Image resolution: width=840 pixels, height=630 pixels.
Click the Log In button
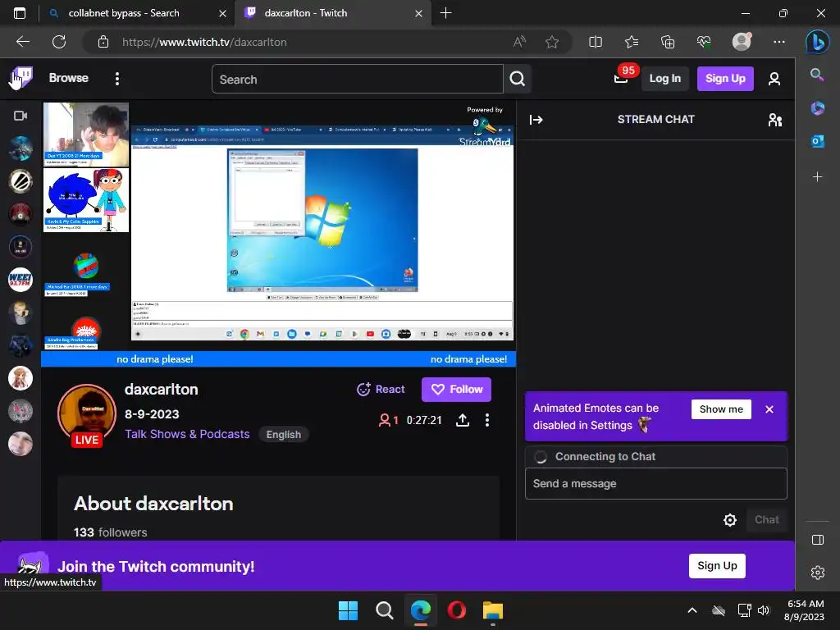(x=664, y=79)
